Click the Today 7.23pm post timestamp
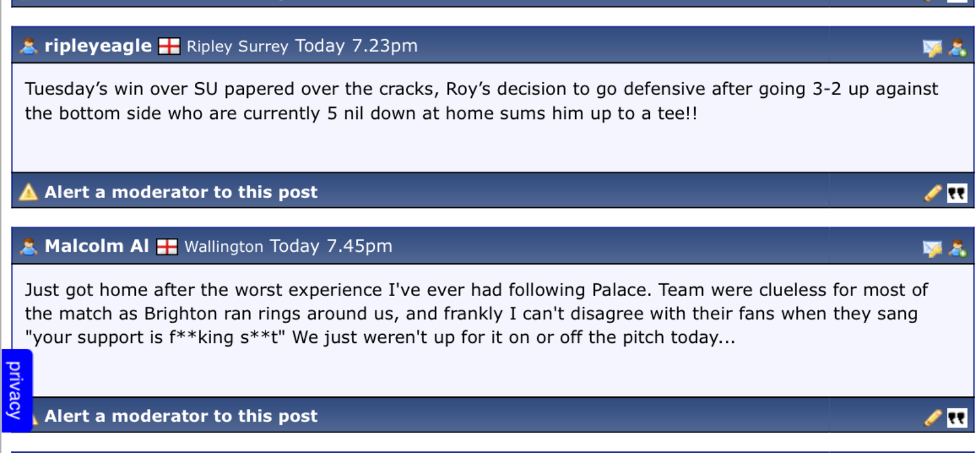980x453 pixels. [356, 46]
